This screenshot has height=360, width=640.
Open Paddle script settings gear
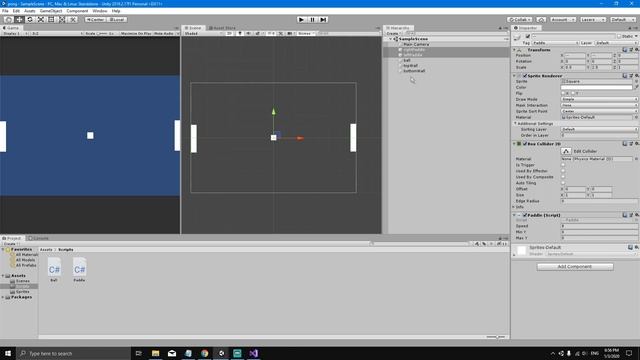636,215
